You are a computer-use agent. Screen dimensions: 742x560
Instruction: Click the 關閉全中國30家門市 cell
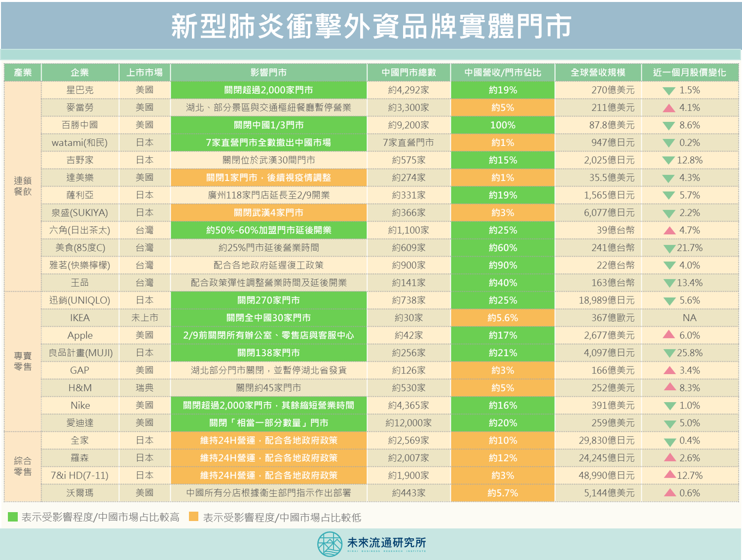pyautogui.click(x=268, y=318)
